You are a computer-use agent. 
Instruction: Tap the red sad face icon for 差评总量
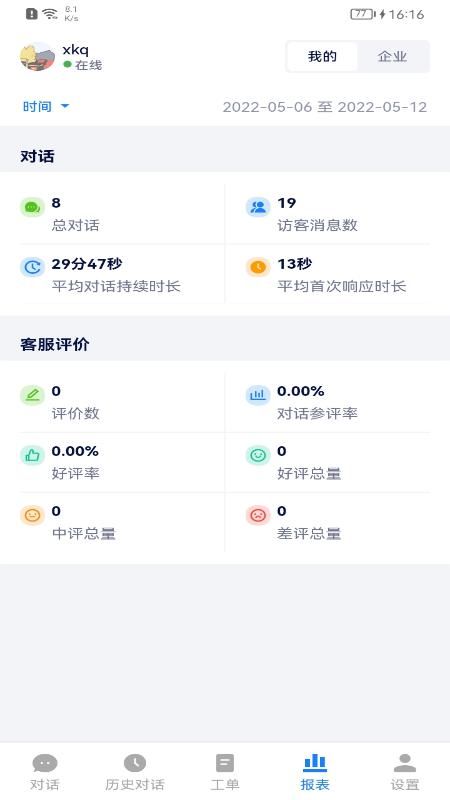pyautogui.click(x=258, y=515)
